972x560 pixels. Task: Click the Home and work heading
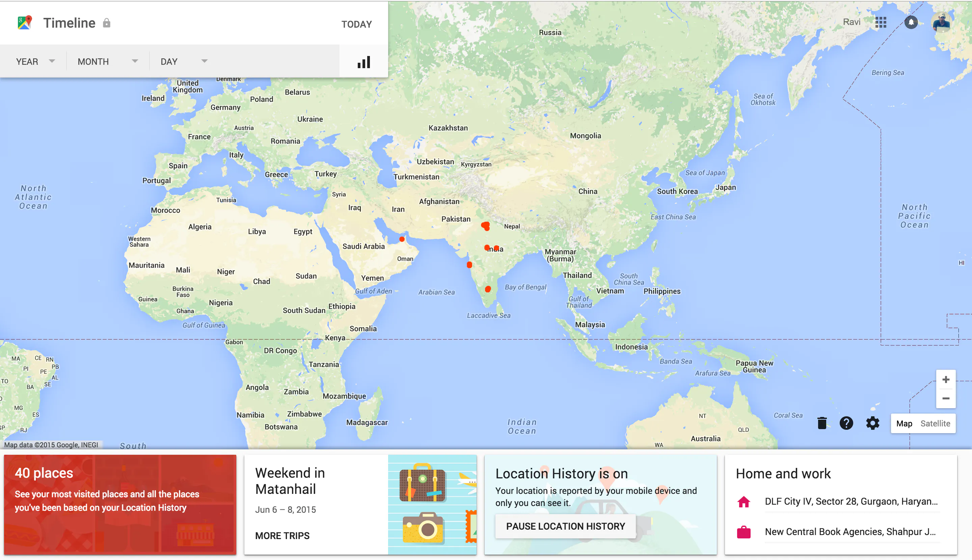[x=783, y=473]
